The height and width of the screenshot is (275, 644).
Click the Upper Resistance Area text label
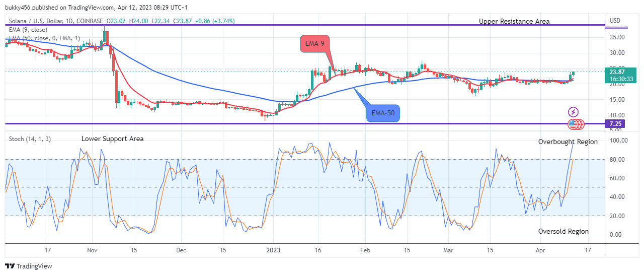pyautogui.click(x=514, y=21)
